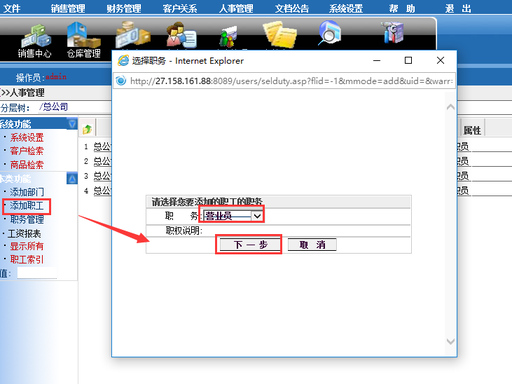Viewport: 512px width, 384px height.
Task: Click the yellow documents toolbar icon
Action: tap(280, 34)
